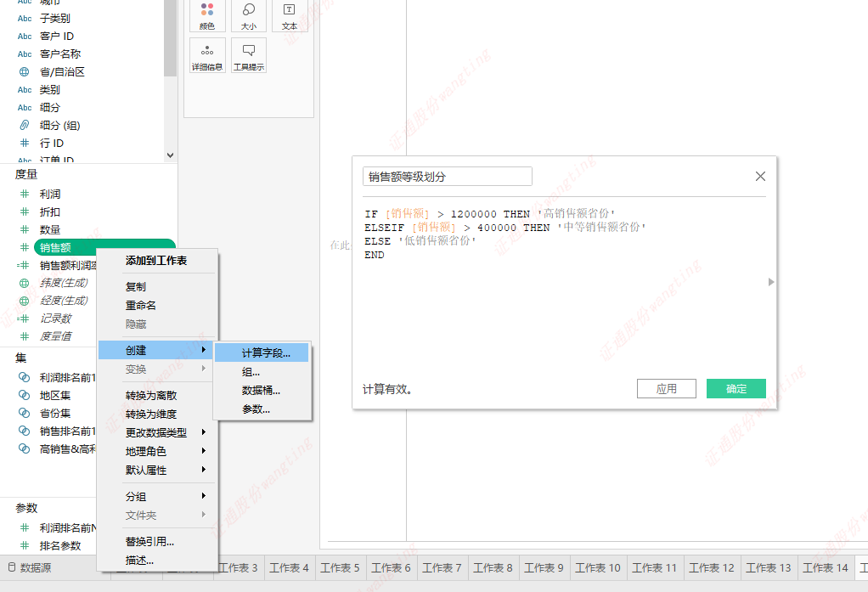Image resolution: width=868 pixels, height=592 pixels.
Task: Click the set icon beside 地区集
Action: tap(25, 396)
